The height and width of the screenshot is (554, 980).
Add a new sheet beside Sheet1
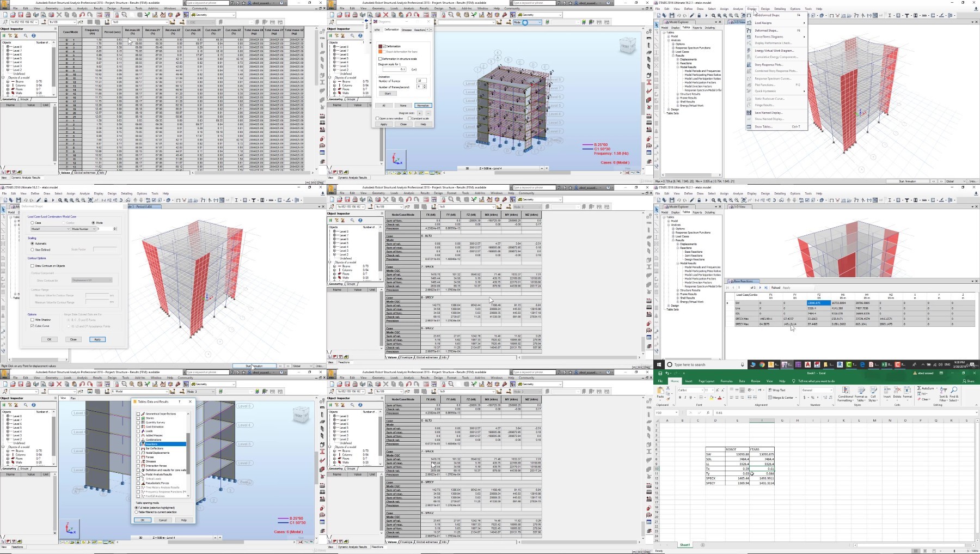702,545
